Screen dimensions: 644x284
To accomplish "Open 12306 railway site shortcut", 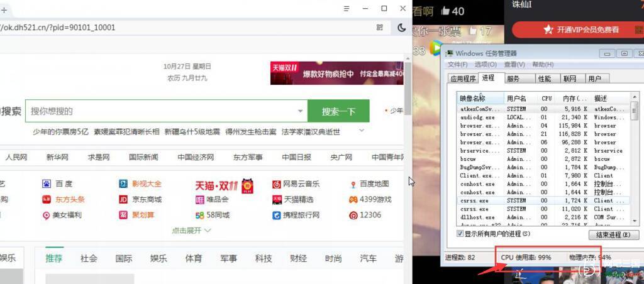I will (x=365, y=215).
